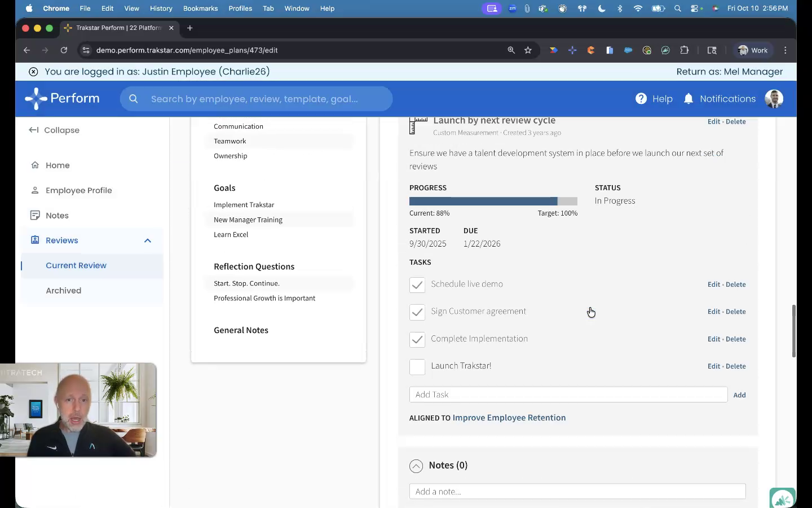Image resolution: width=812 pixels, height=508 pixels.
Task: Click Edit for the Schedule live demo task
Action: 714,284
